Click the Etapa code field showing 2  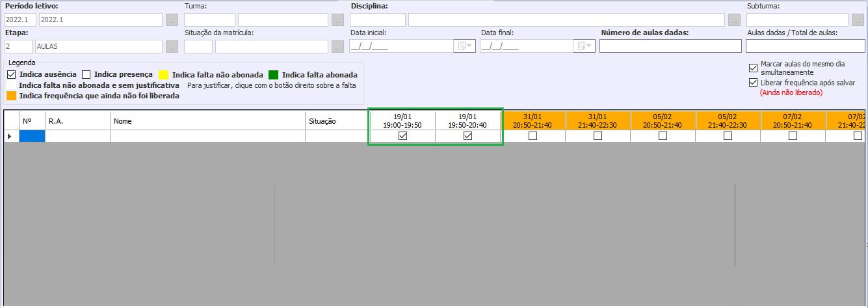[x=18, y=46]
